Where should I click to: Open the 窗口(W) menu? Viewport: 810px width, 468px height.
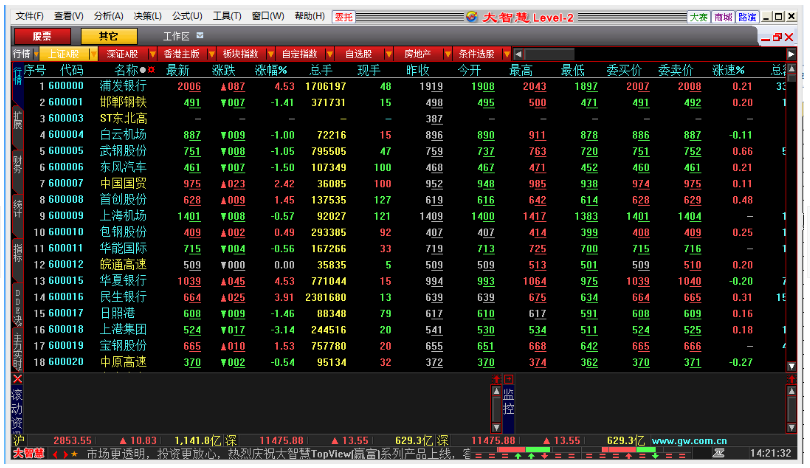268,17
